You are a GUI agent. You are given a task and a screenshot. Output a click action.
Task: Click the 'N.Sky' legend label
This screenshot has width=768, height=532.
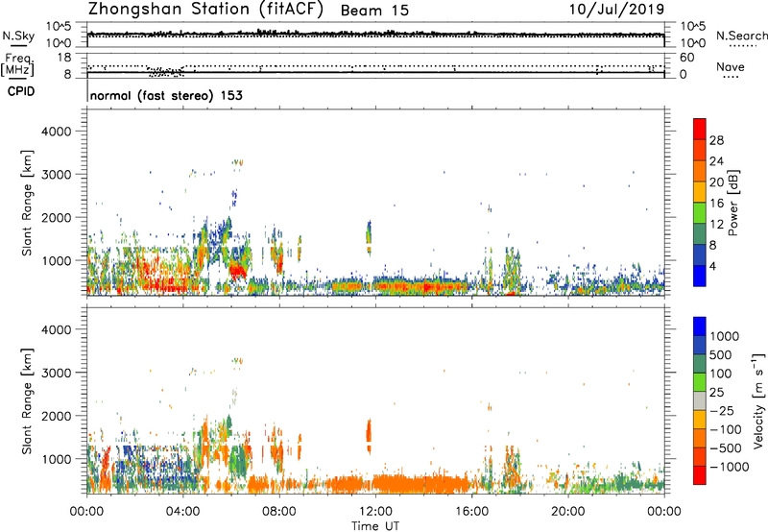coord(18,36)
